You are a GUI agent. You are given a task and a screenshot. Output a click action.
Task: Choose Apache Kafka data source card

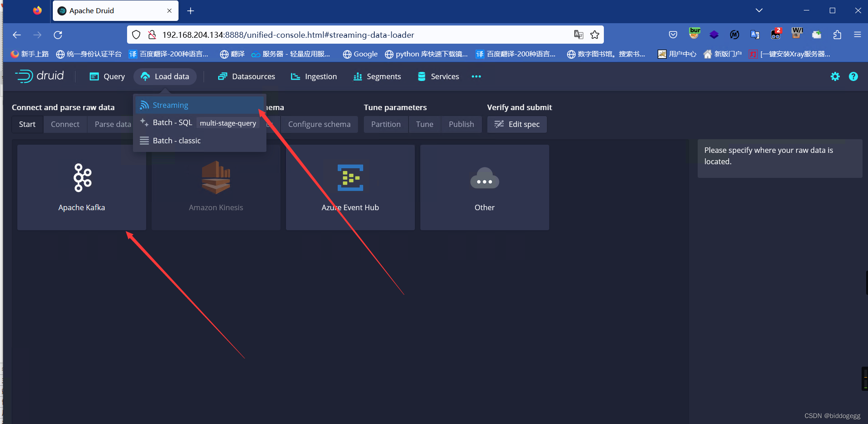[x=82, y=187]
